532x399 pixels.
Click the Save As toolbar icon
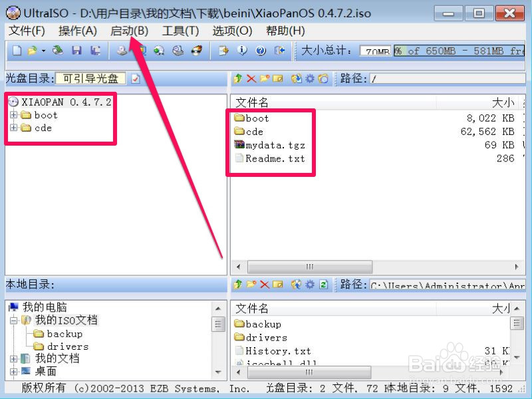click(x=95, y=51)
